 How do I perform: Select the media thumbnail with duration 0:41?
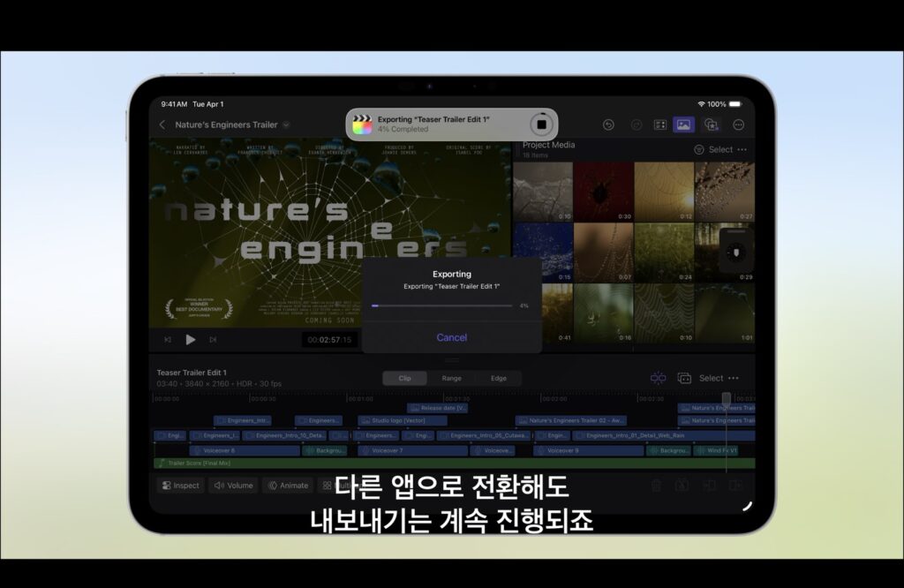tap(556, 313)
